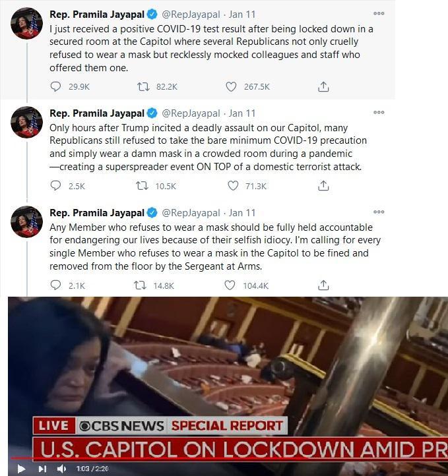This screenshot has width=448, height=476.
Task: Like the tweet with 267.5K likes
Action: point(231,87)
